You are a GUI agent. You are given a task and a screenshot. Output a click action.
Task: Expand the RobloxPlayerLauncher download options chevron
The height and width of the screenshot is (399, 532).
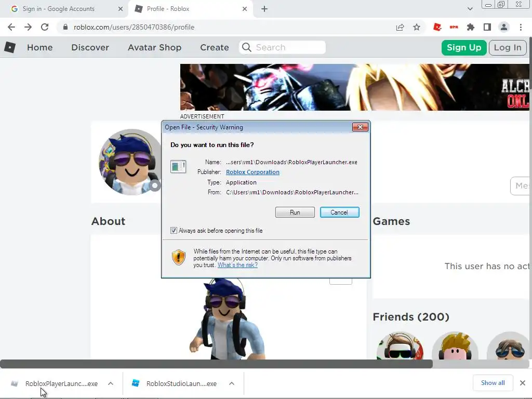pos(111,383)
